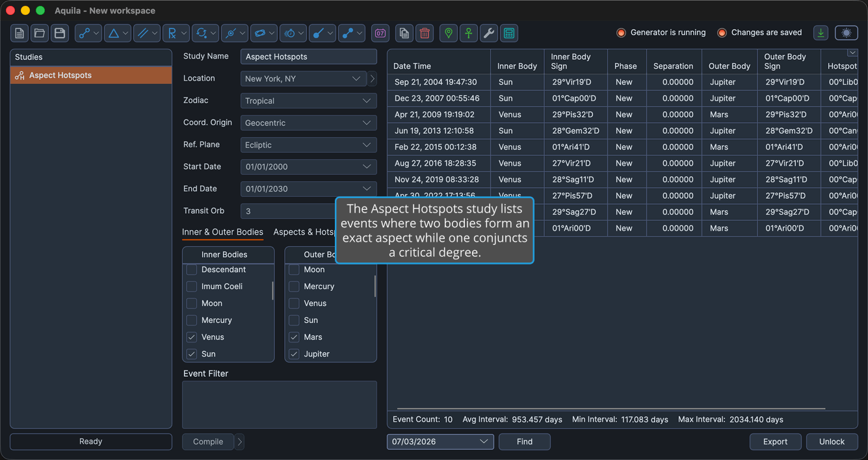Click the green download arrow icon

pyautogui.click(x=821, y=32)
